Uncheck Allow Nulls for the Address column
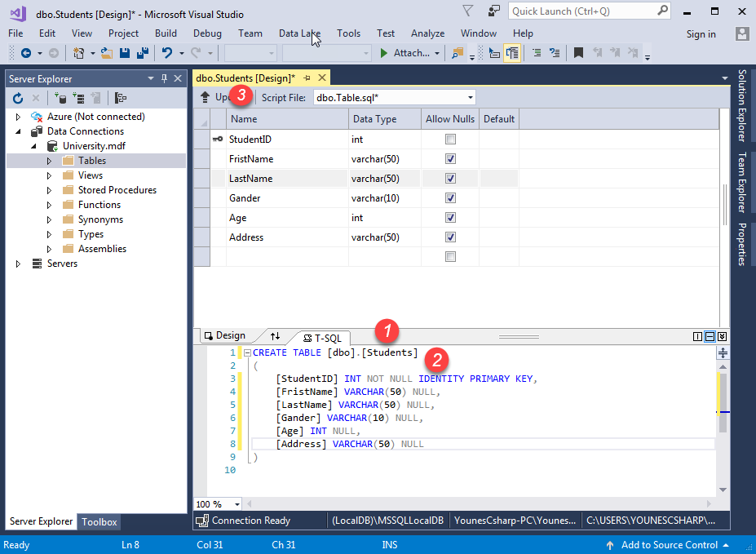The height and width of the screenshot is (554, 756). coord(450,237)
